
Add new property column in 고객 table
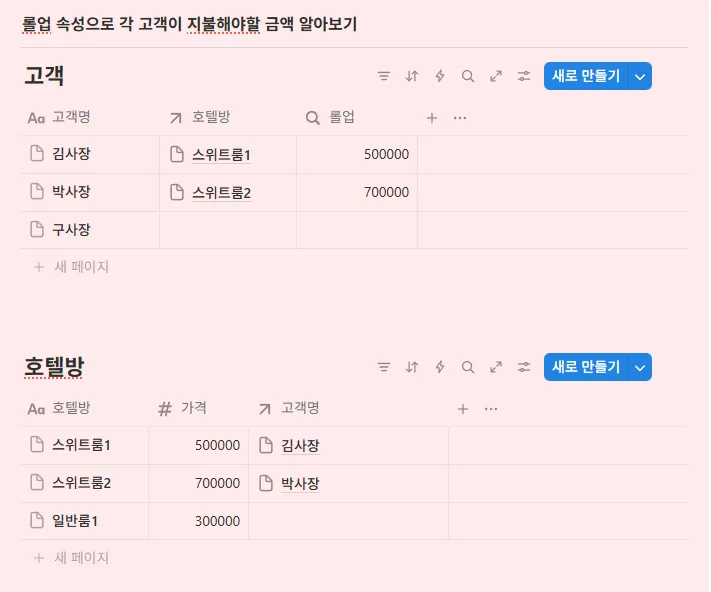tap(432, 118)
